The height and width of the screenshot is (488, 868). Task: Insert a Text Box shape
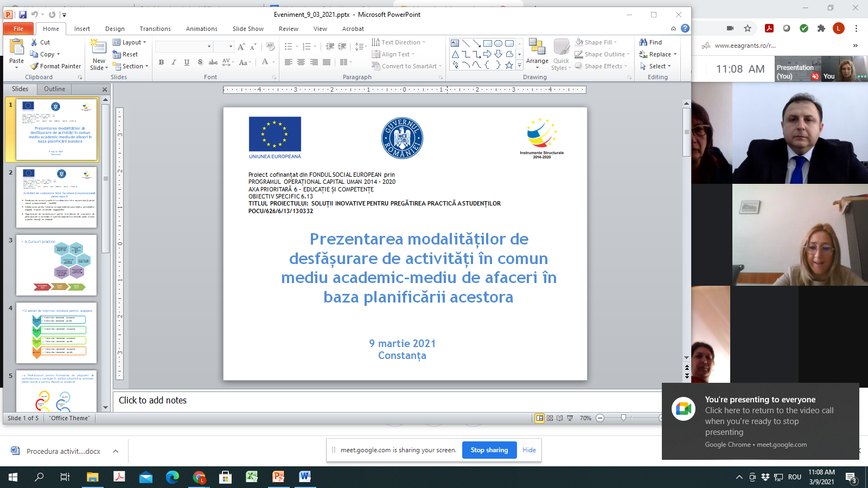[x=455, y=43]
